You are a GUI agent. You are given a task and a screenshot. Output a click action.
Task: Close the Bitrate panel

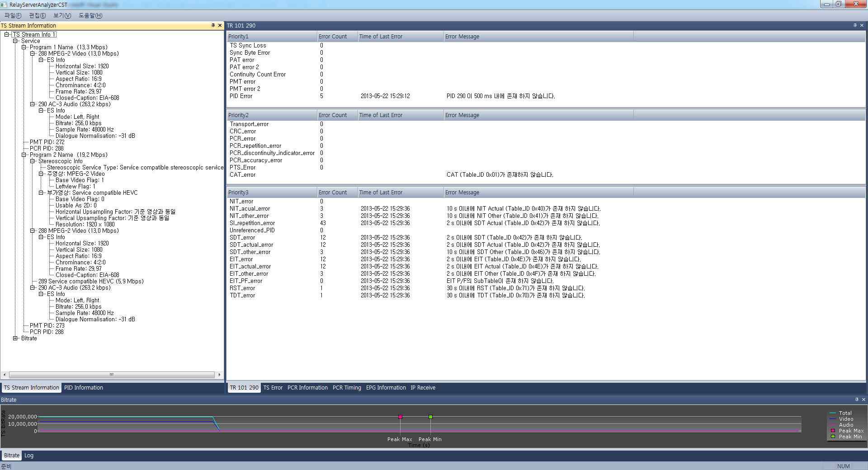(x=863, y=399)
